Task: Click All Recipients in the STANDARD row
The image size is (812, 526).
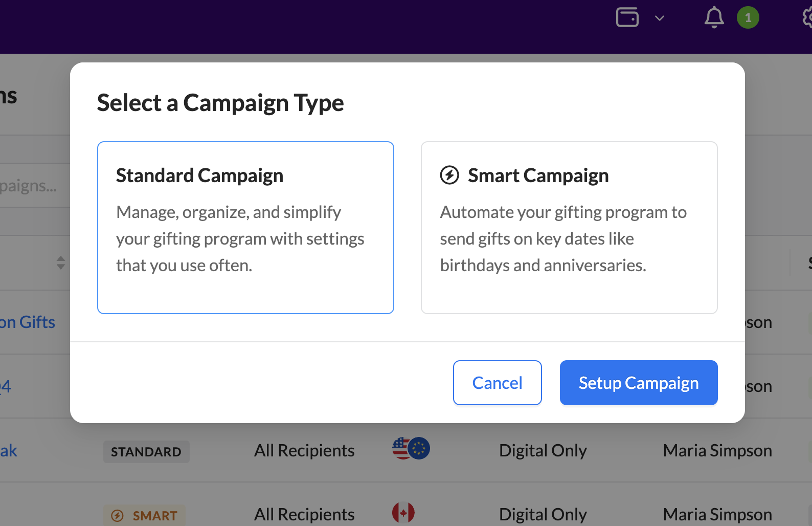Action: pos(304,451)
